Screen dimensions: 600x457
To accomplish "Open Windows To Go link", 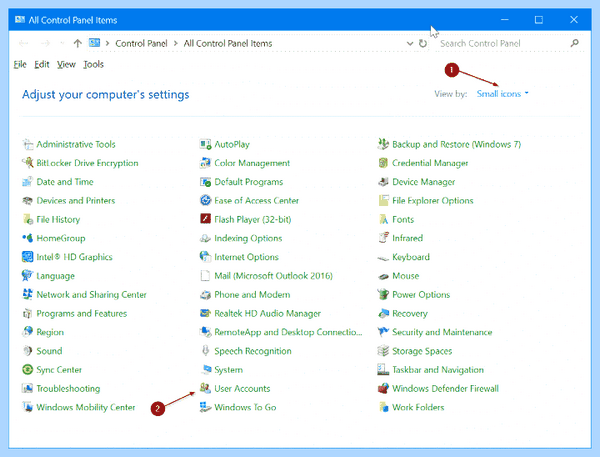I will (x=245, y=407).
